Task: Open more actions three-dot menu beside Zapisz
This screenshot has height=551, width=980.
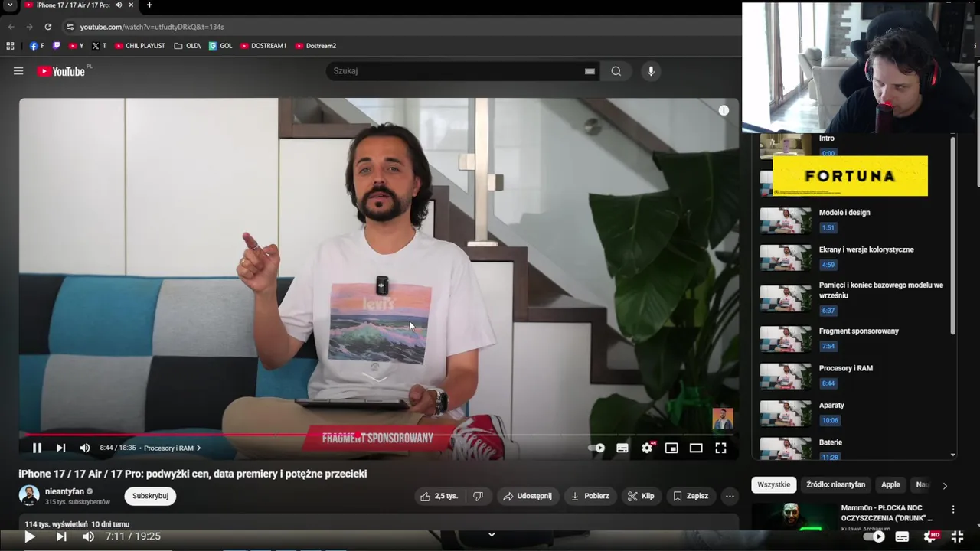Action: coord(730,496)
